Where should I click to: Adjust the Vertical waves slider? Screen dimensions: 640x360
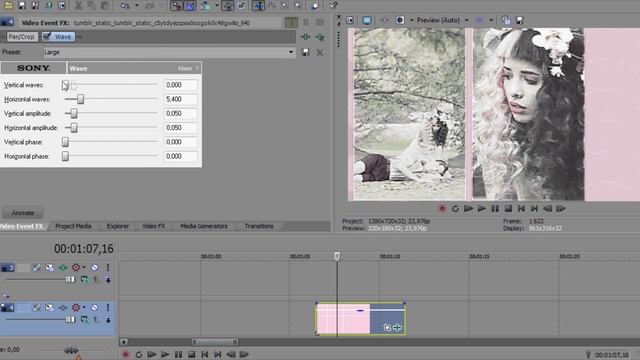[x=65, y=85]
